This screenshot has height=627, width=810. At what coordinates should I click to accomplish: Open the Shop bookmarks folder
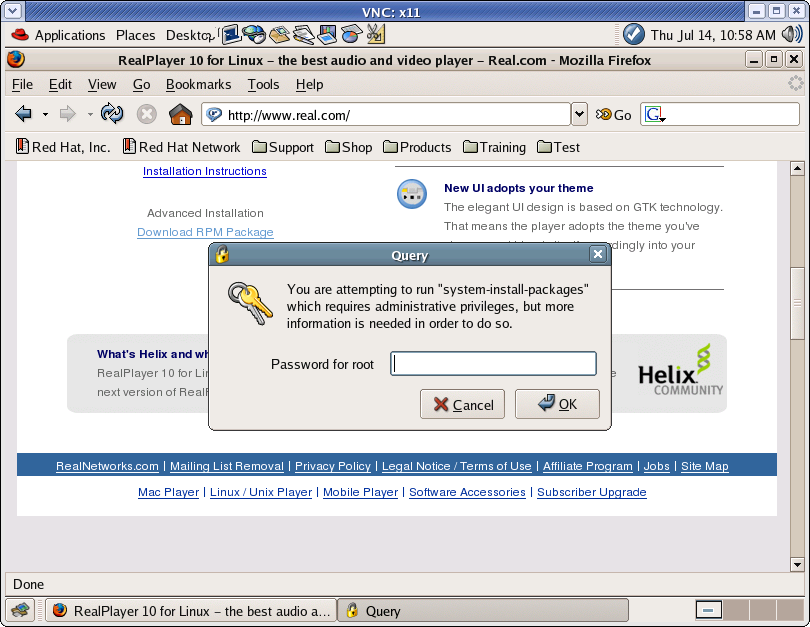tap(349, 147)
